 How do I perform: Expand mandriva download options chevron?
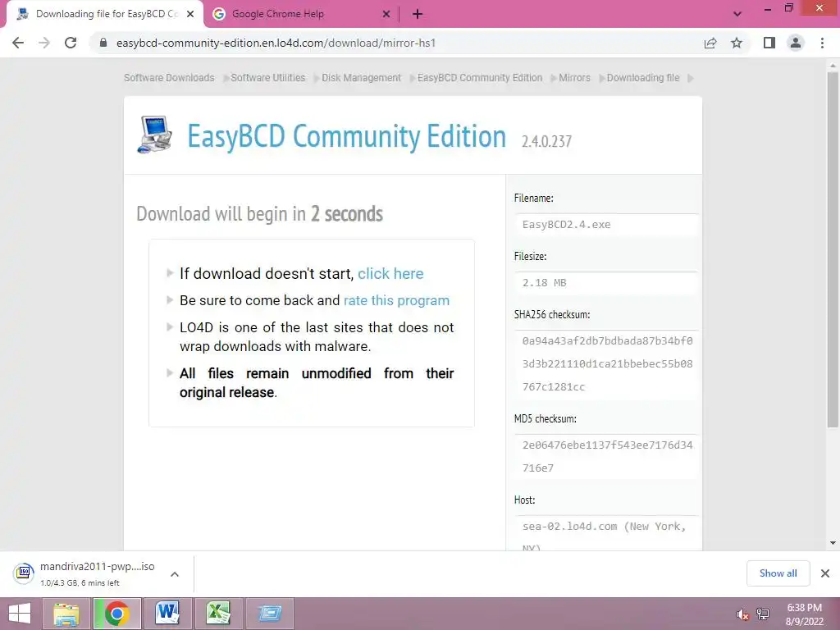coord(175,574)
